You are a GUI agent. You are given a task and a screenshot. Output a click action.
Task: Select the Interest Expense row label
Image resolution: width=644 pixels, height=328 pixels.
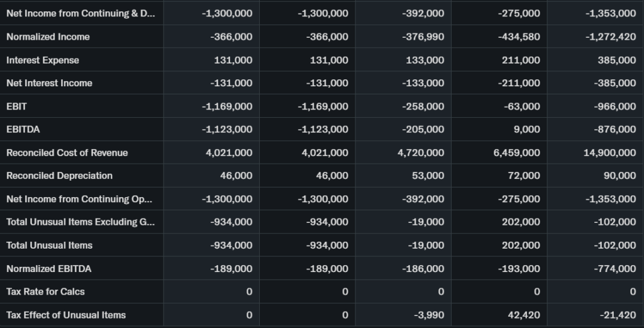tap(43, 60)
